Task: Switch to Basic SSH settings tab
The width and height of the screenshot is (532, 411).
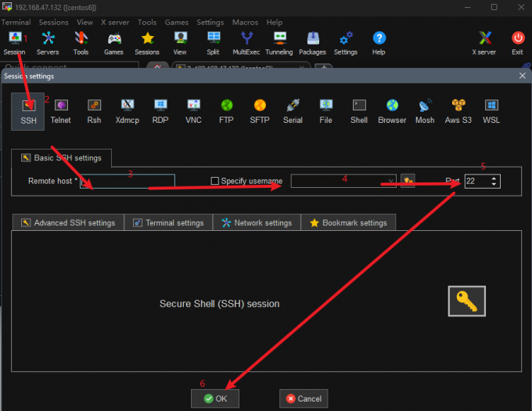Action: [61, 158]
